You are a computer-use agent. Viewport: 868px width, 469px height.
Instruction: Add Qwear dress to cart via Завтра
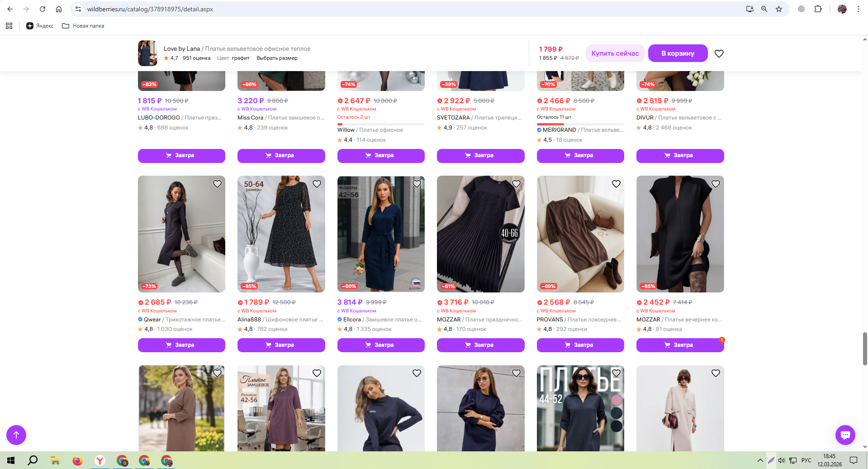[x=181, y=345]
